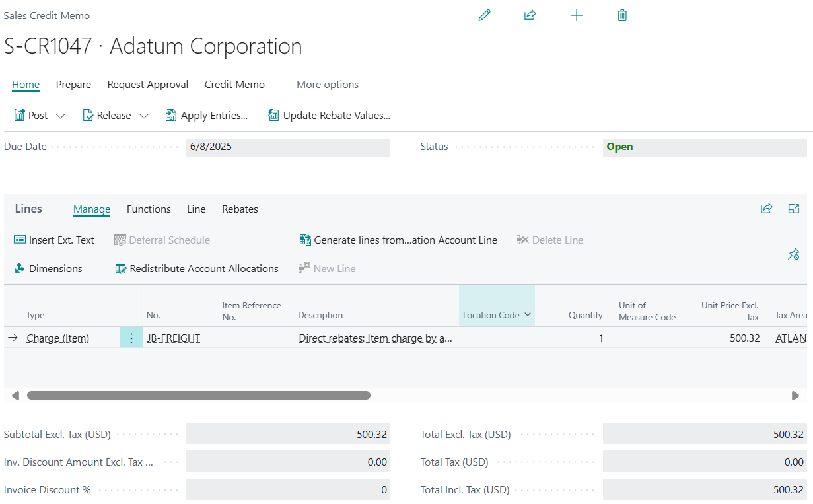Click the share icon in page header
The image size is (813, 504).
(530, 15)
